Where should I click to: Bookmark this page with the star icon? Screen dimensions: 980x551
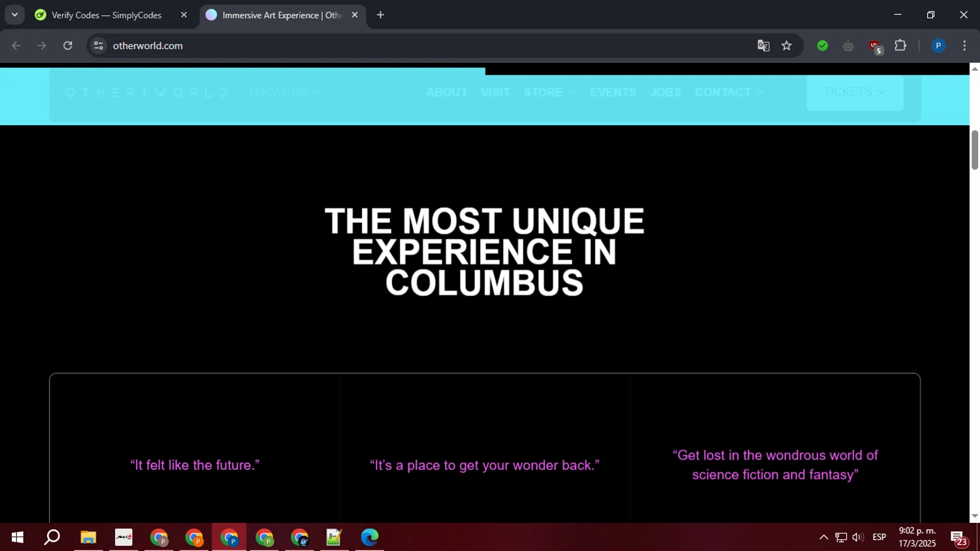click(x=787, y=46)
